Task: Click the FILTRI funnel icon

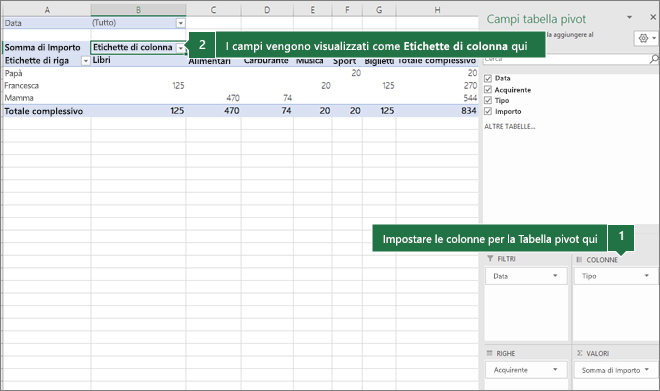Action: (490, 258)
